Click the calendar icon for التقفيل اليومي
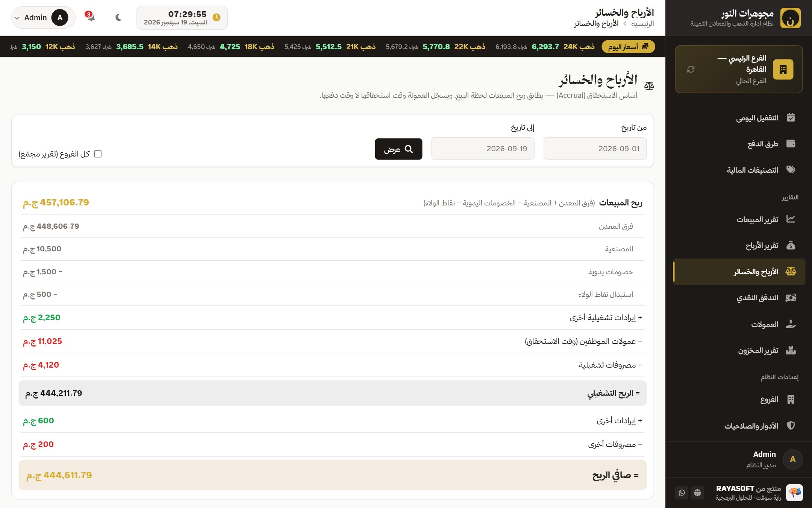The width and height of the screenshot is (812, 508). (791, 117)
